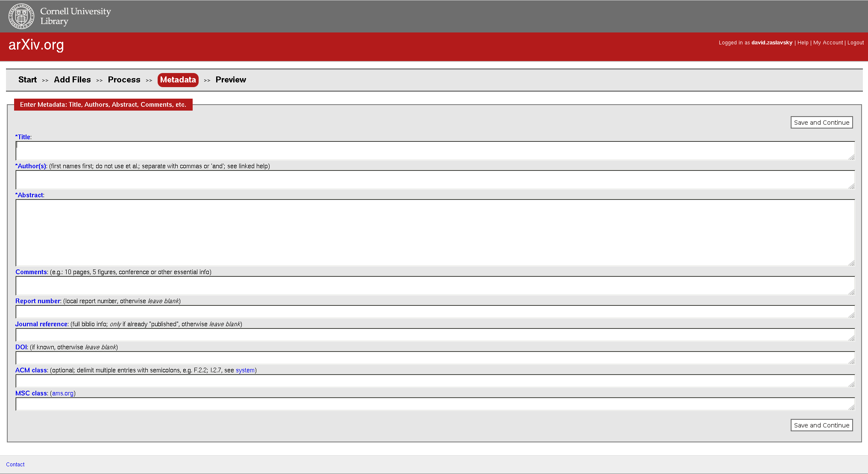Open the Help link in header
This screenshot has width=868, height=474.
[x=803, y=43]
